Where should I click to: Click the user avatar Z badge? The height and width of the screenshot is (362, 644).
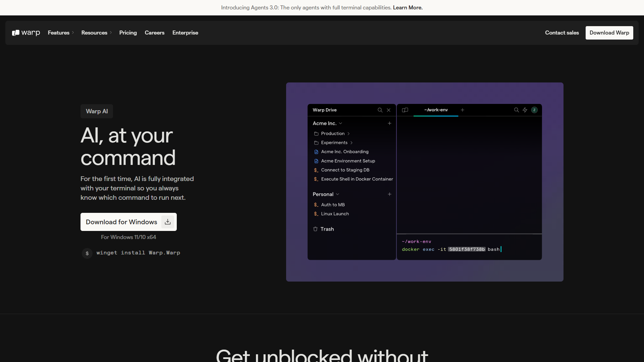click(534, 110)
